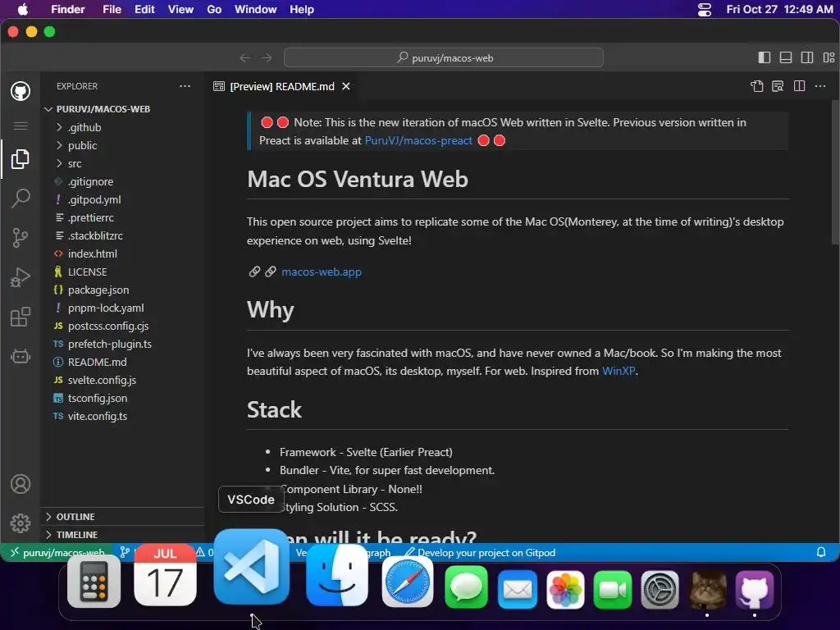Open the macos-web.app link
The image size is (840, 630).
point(322,272)
